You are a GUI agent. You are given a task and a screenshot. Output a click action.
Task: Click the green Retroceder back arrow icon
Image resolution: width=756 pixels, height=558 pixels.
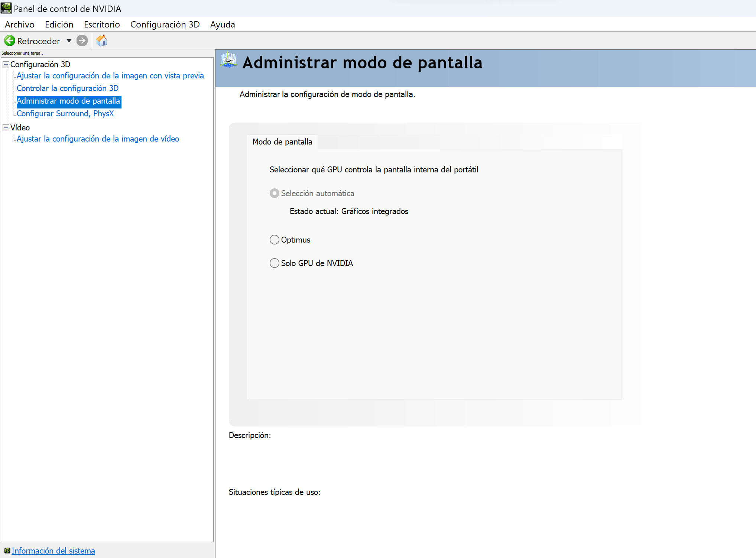click(x=10, y=40)
